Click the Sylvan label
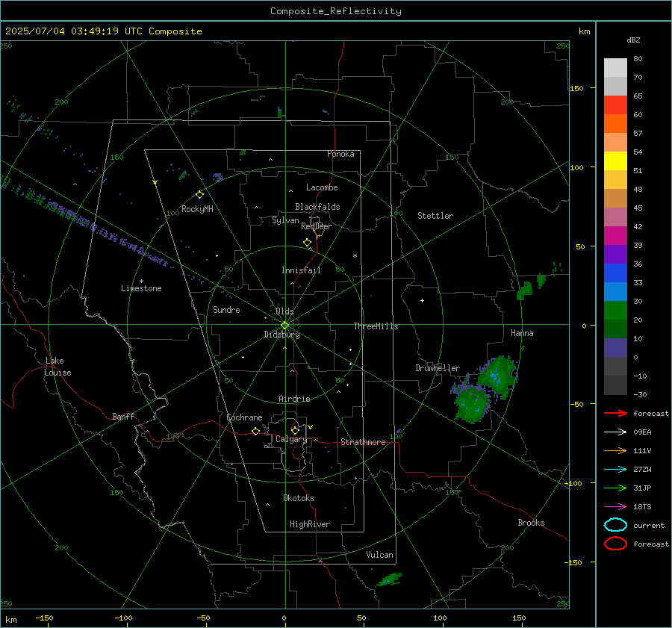The image size is (672, 628). (x=285, y=220)
